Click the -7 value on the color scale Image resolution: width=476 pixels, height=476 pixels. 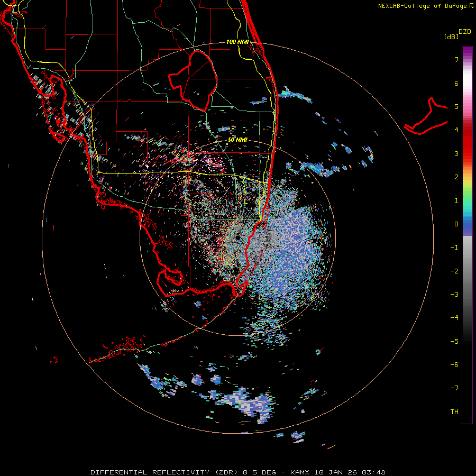(x=454, y=388)
